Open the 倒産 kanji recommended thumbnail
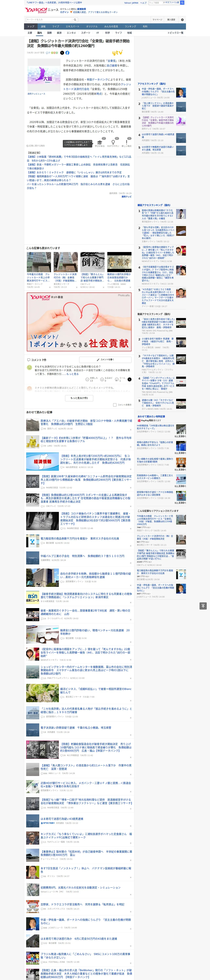210x980 pixels. [92, 262]
